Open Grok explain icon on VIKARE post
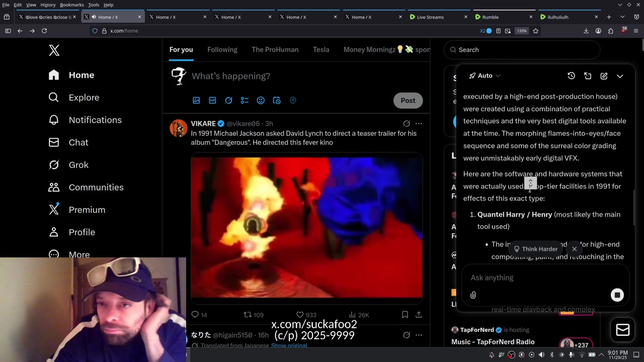The image size is (644, 362). coord(407,123)
